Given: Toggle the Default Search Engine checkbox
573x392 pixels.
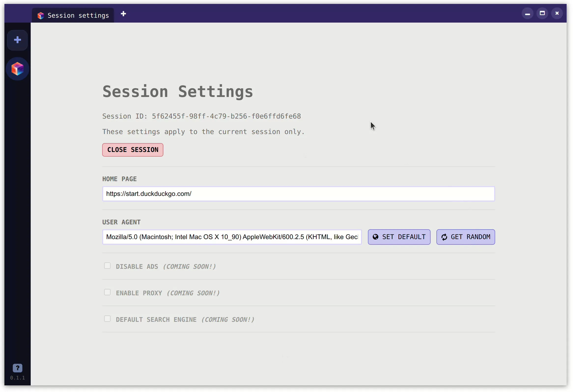Looking at the screenshot, I should [107, 319].
